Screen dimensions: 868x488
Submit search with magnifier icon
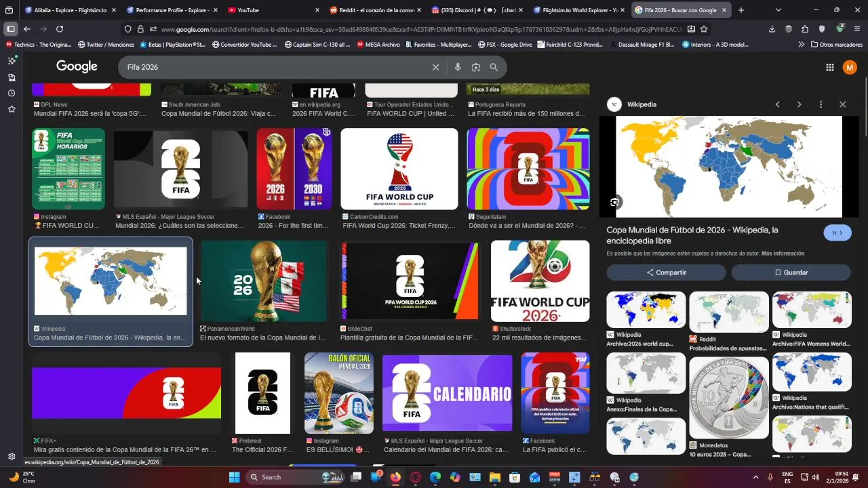[x=494, y=67]
